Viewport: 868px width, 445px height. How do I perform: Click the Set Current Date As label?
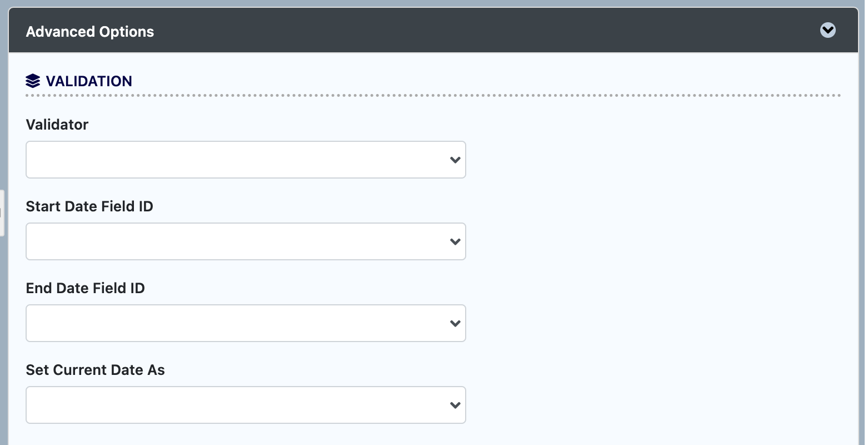pyautogui.click(x=96, y=370)
